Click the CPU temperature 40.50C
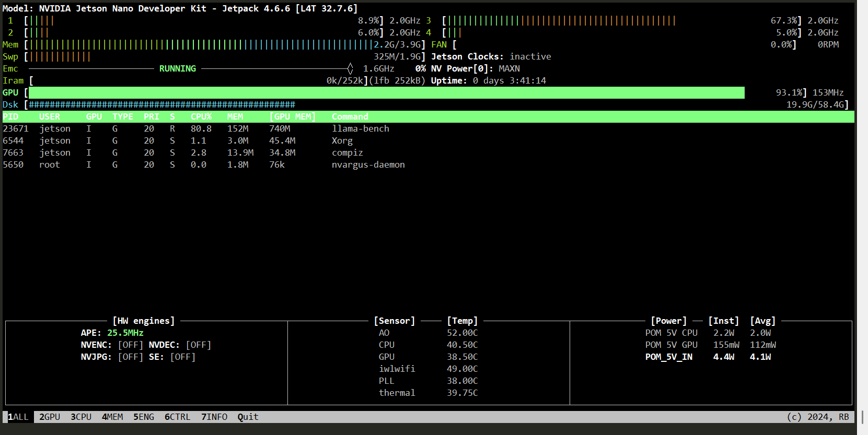This screenshot has width=868, height=435. click(x=462, y=345)
